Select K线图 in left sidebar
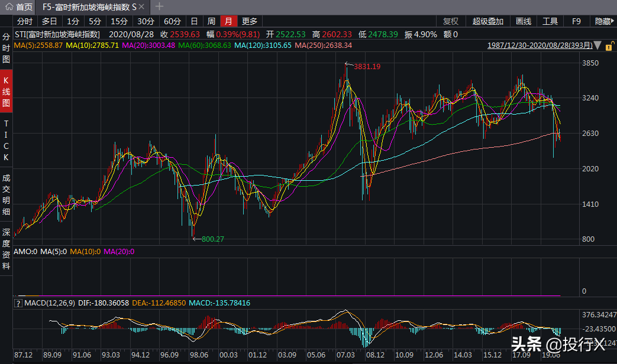 point(6,92)
